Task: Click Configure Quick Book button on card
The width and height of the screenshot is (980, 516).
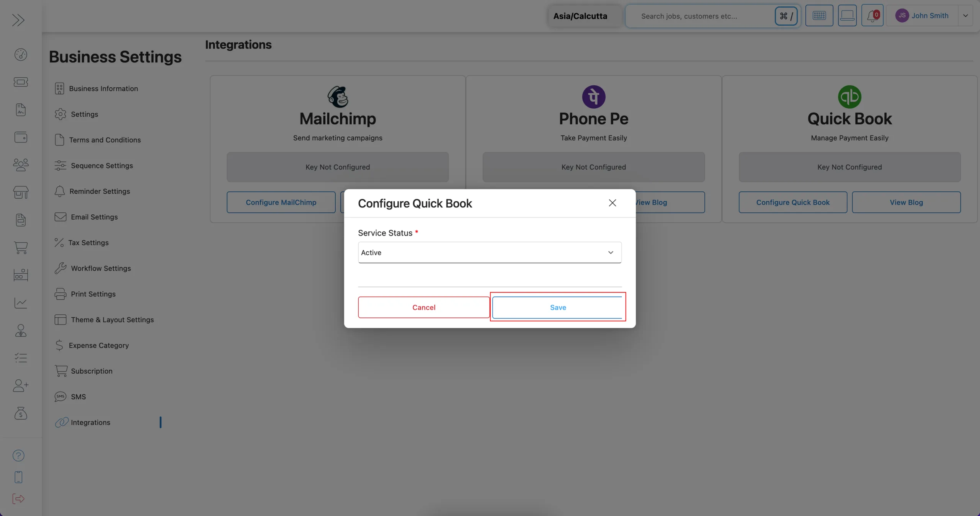Action: coord(793,202)
